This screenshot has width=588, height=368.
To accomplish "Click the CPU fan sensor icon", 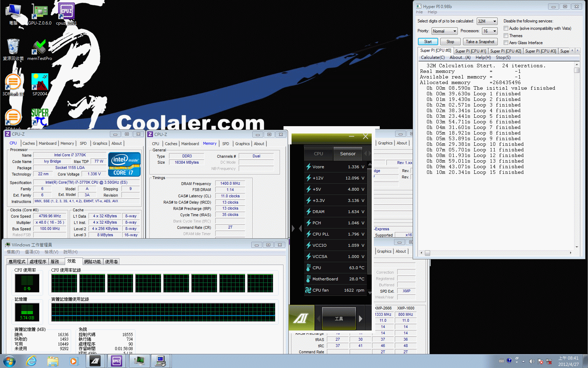I will coord(308,290).
